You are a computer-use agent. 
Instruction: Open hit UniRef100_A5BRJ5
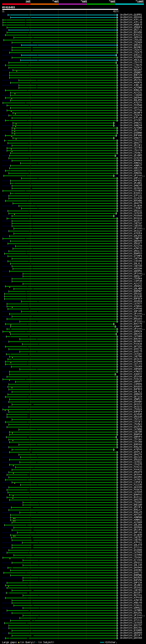(x=131, y=25)
